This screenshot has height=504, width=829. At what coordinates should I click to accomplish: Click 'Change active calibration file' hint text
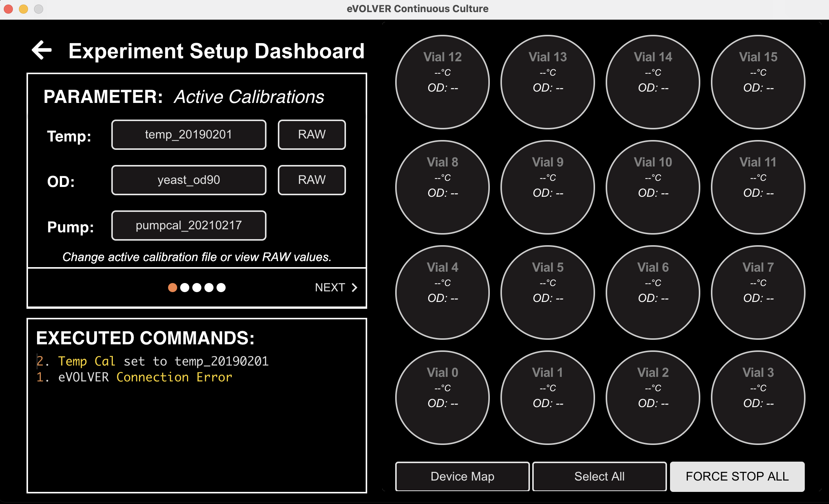point(197,257)
